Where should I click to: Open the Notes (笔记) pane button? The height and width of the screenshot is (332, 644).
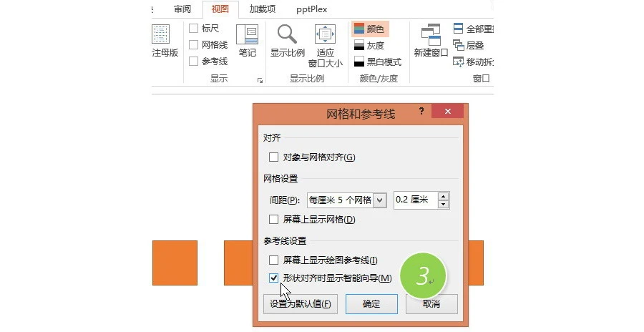247,40
